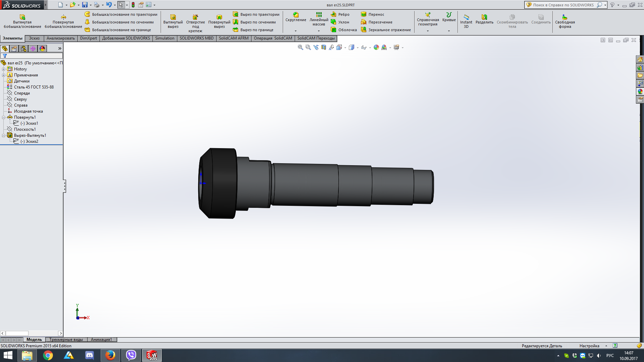644x362 pixels.
Task: Click the Анимация1 bottom tab
Action: (101, 340)
